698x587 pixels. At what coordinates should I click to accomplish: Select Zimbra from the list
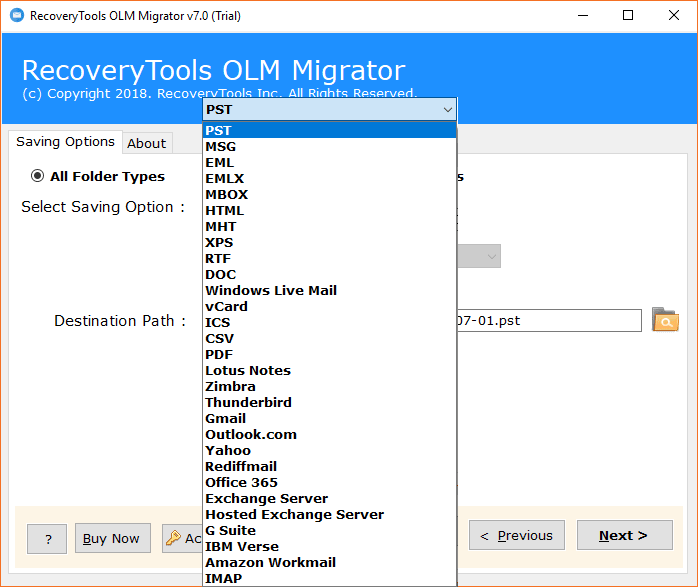tap(329, 387)
